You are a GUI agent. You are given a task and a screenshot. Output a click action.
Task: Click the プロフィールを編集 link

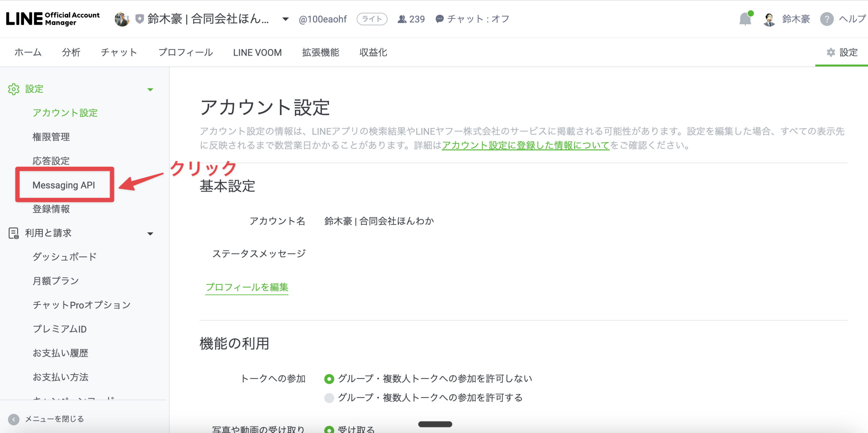click(x=246, y=287)
